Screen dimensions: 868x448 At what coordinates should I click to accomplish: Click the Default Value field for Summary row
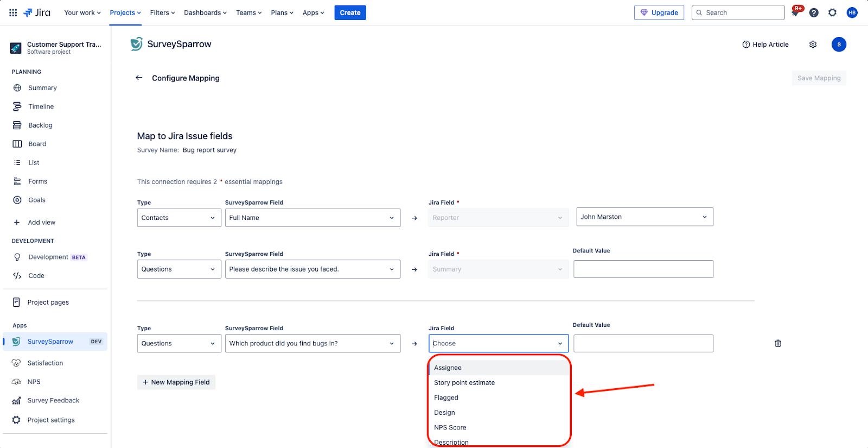[x=643, y=269]
